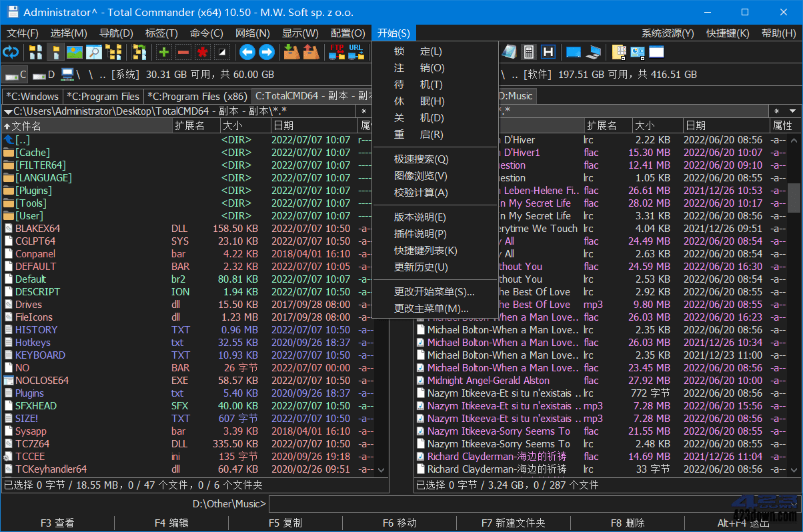
Task: Swap panels with the blue circular arrows icon
Action: (x=11, y=51)
